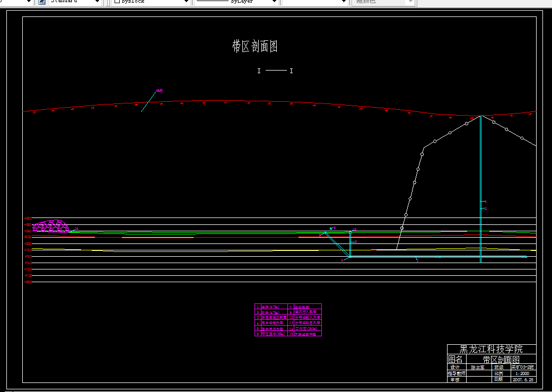The image size is (552, 392).
Task: Open the Standard text style dropdown
Action: tap(97, 2)
